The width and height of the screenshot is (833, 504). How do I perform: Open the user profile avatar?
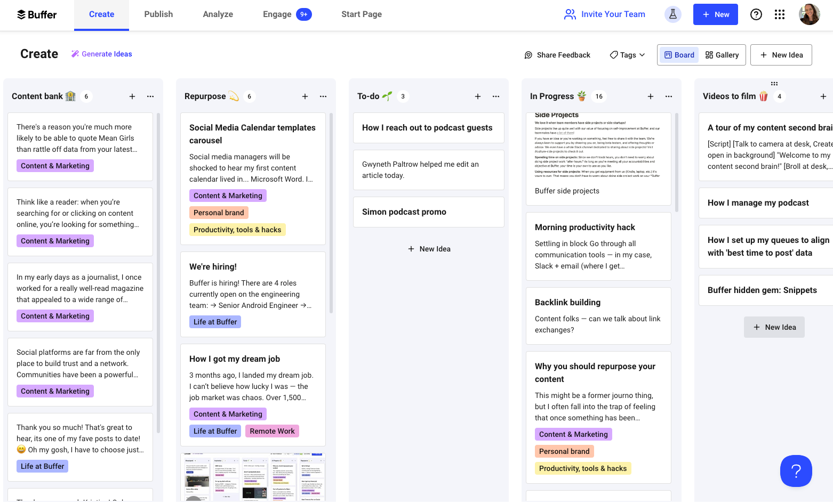click(809, 14)
